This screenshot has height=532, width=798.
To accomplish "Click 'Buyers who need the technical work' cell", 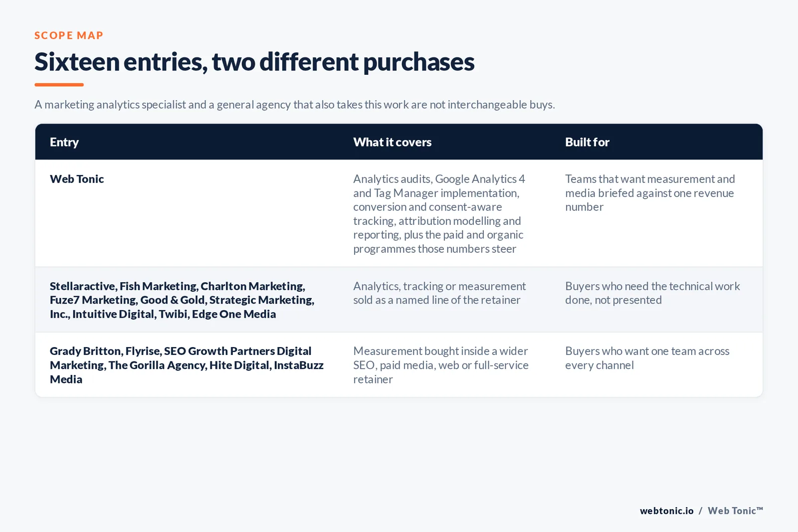I will 652,293.
